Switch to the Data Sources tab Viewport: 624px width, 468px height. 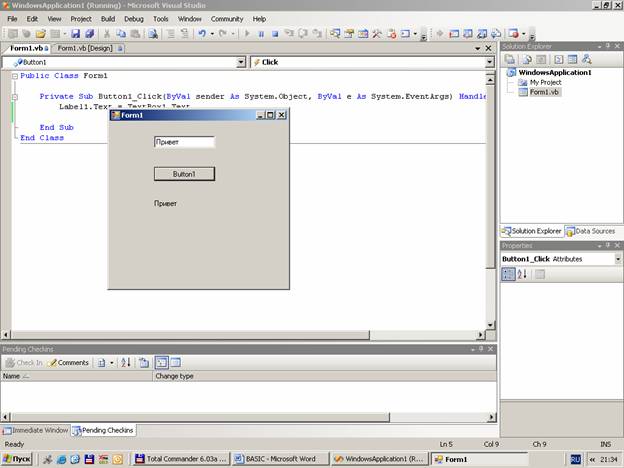(x=591, y=231)
